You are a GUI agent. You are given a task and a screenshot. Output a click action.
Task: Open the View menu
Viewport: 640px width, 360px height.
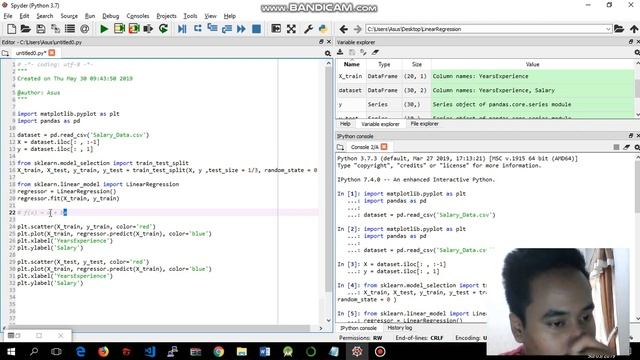tap(210, 16)
